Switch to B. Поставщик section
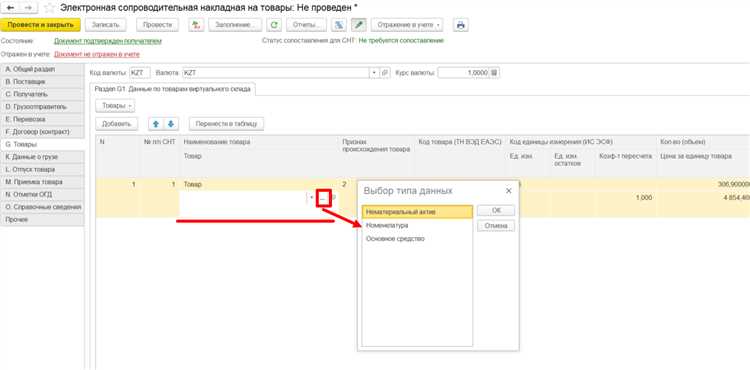The image size is (750, 370). pos(42,82)
